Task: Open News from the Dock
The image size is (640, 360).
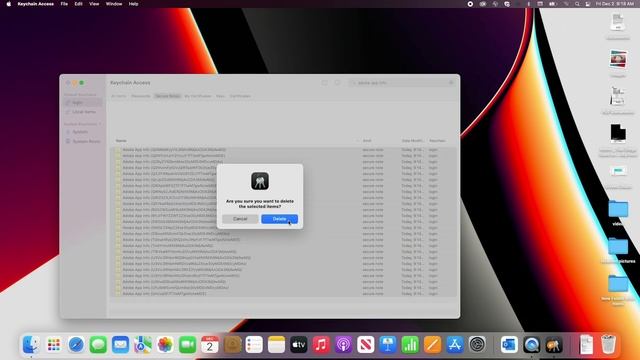Action: 366,345
